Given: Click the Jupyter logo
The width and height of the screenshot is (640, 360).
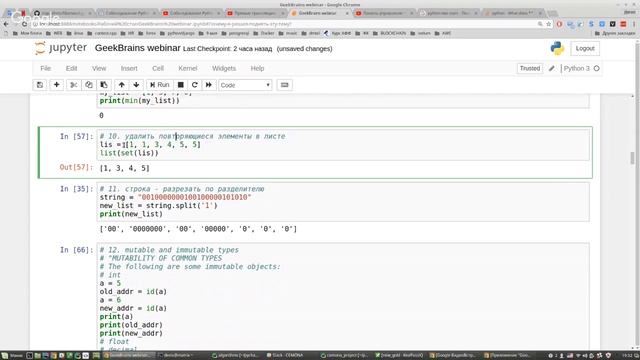Looking at the screenshot, I should (x=61, y=48).
